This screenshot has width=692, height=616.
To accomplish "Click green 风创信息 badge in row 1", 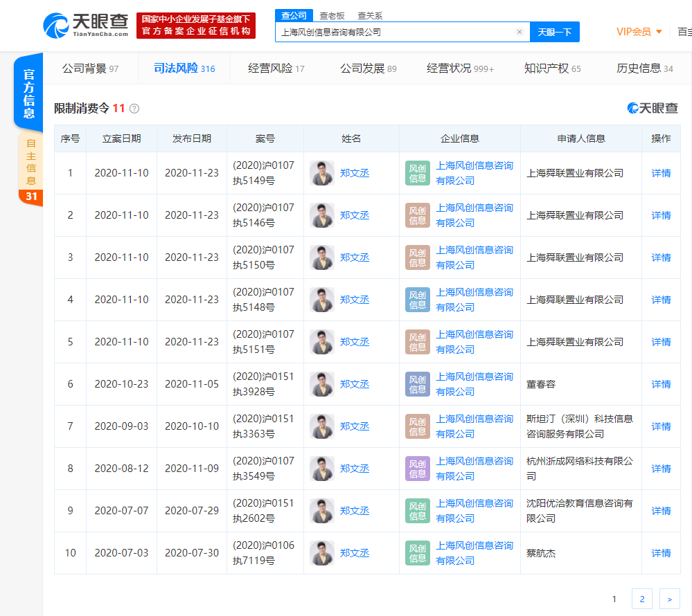I will (418, 173).
